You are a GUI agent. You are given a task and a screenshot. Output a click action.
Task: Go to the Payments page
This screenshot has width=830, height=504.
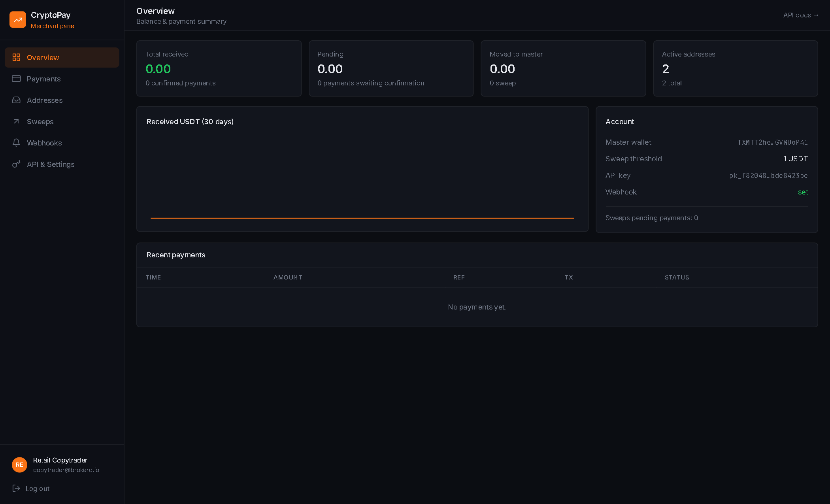point(62,79)
